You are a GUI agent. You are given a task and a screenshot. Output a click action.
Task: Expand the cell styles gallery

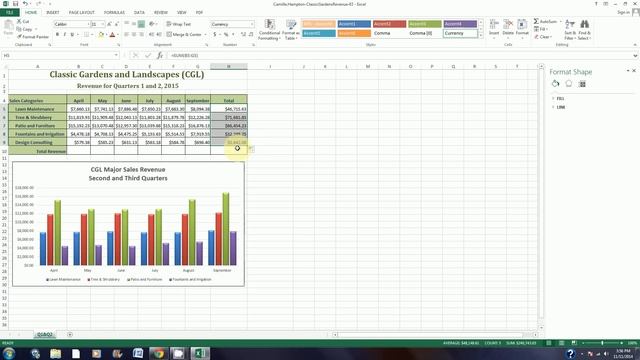[480, 36]
